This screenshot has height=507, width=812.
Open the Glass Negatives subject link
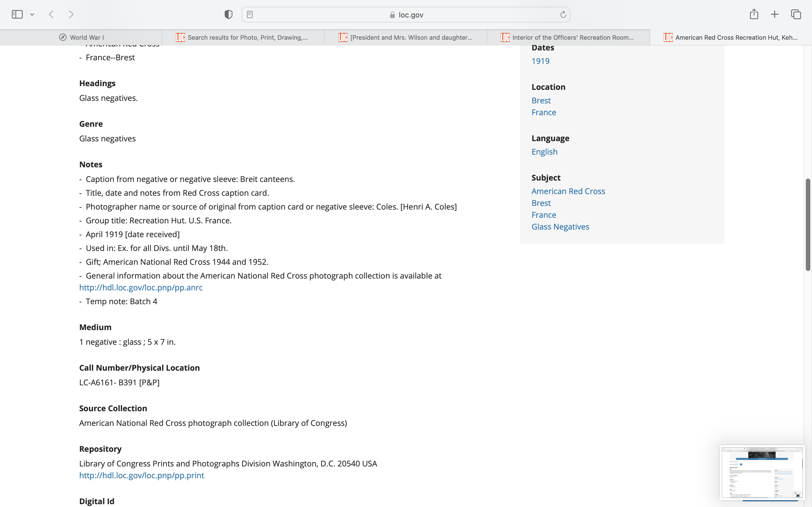[560, 227]
